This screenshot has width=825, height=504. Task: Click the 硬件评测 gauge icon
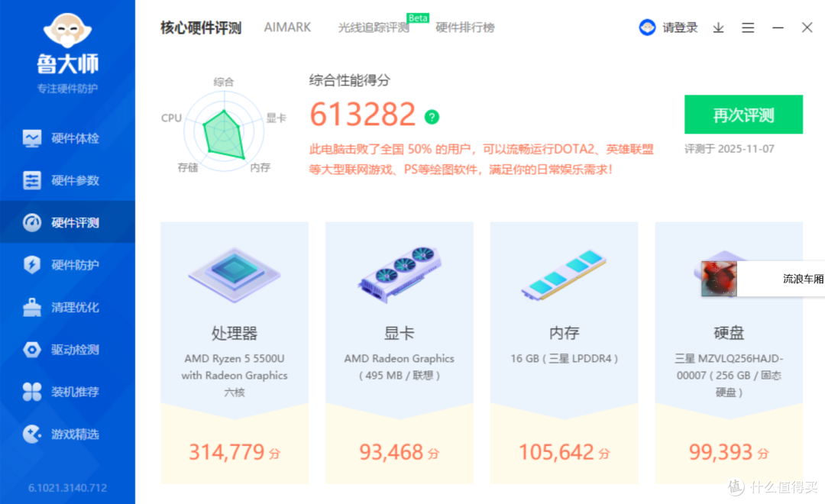(32, 222)
